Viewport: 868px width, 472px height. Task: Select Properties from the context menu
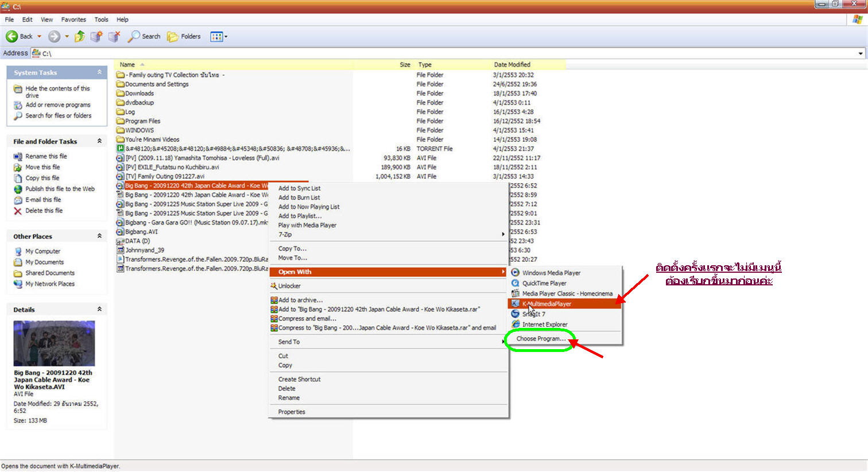coord(292,412)
